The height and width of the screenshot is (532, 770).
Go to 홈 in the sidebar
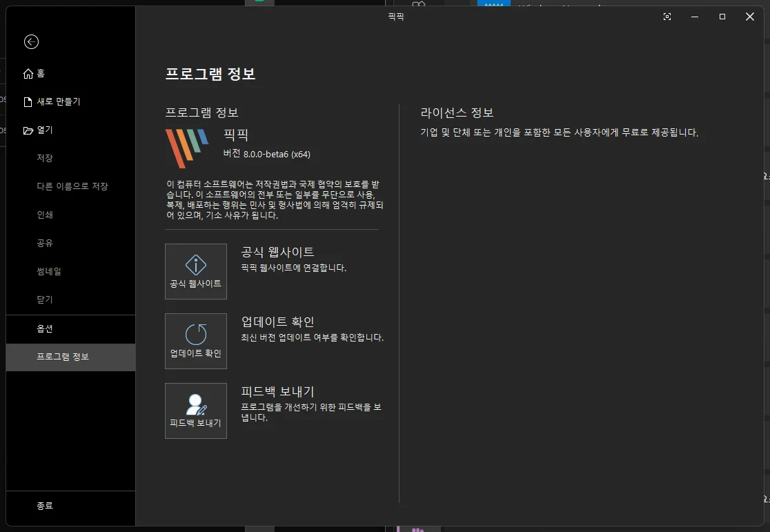point(70,73)
